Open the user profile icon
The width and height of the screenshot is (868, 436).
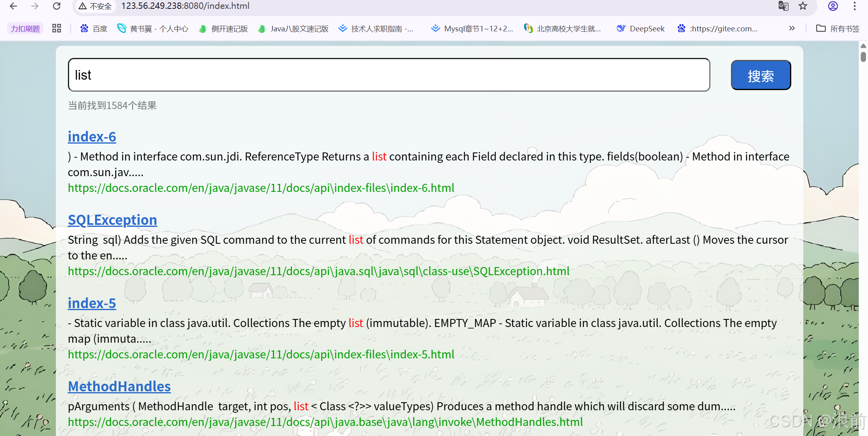pos(833,6)
